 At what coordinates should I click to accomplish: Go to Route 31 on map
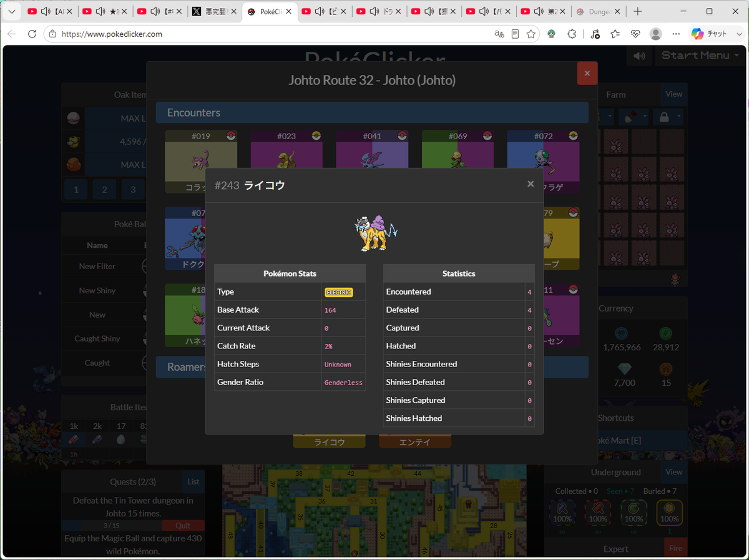(373, 501)
